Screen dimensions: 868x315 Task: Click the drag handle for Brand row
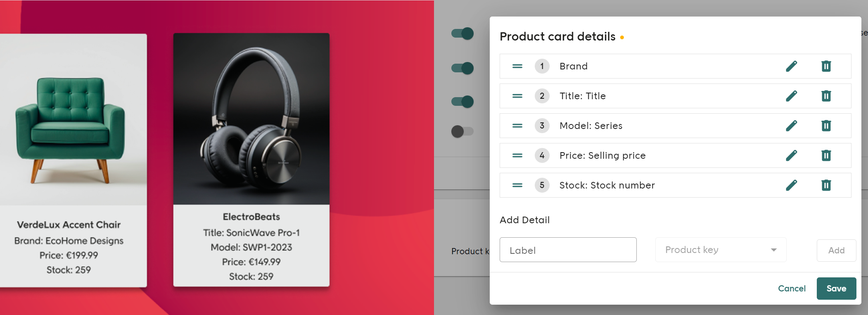point(517,66)
